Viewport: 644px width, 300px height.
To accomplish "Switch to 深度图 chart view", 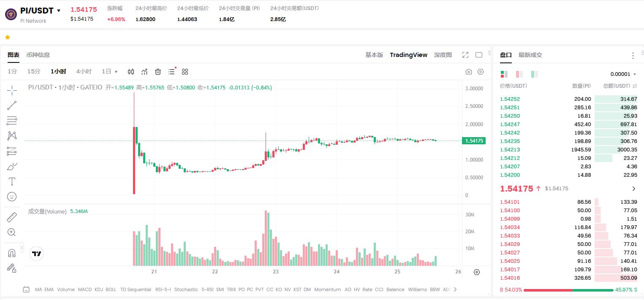I will tap(443, 55).
